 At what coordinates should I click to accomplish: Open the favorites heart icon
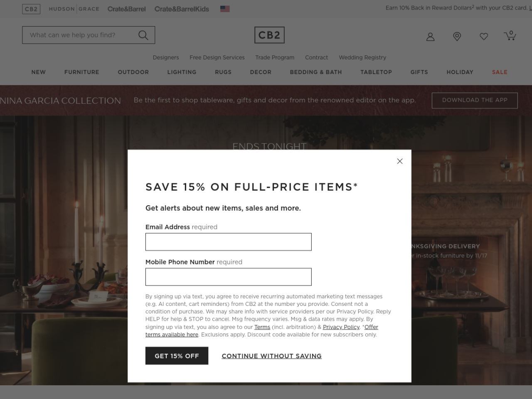pyautogui.click(x=483, y=37)
